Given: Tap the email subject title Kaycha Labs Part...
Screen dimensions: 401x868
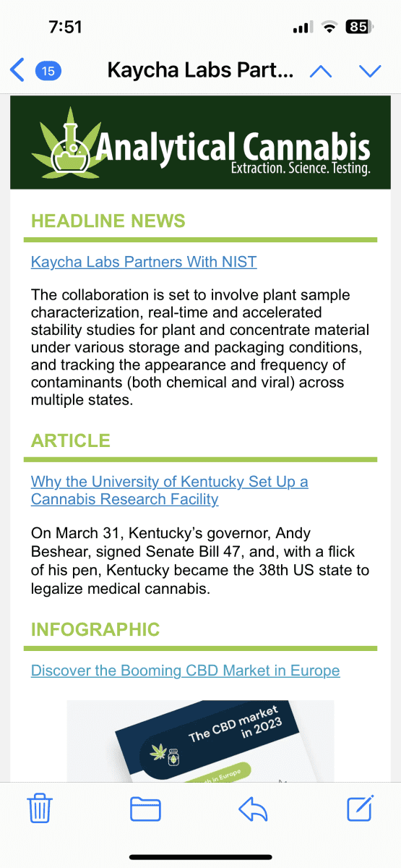Looking at the screenshot, I should pos(201,71).
